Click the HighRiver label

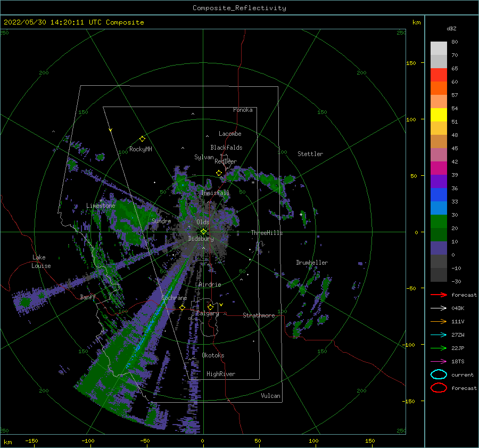(x=221, y=374)
